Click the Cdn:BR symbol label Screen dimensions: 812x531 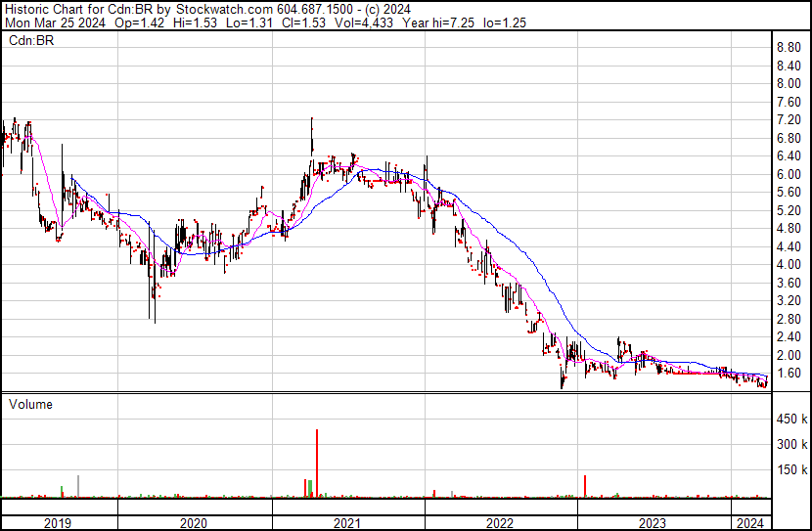(x=32, y=40)
